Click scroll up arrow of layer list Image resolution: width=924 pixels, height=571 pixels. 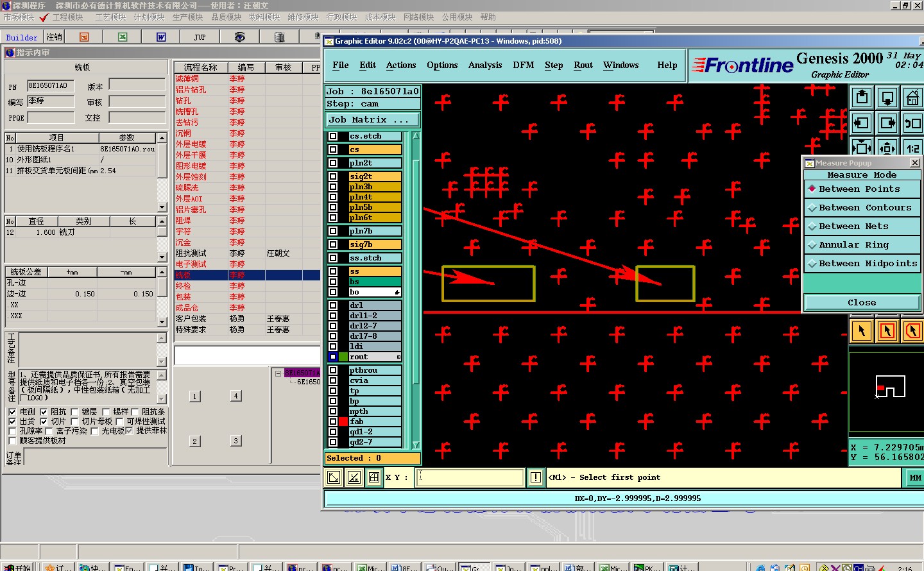[416, 135]
